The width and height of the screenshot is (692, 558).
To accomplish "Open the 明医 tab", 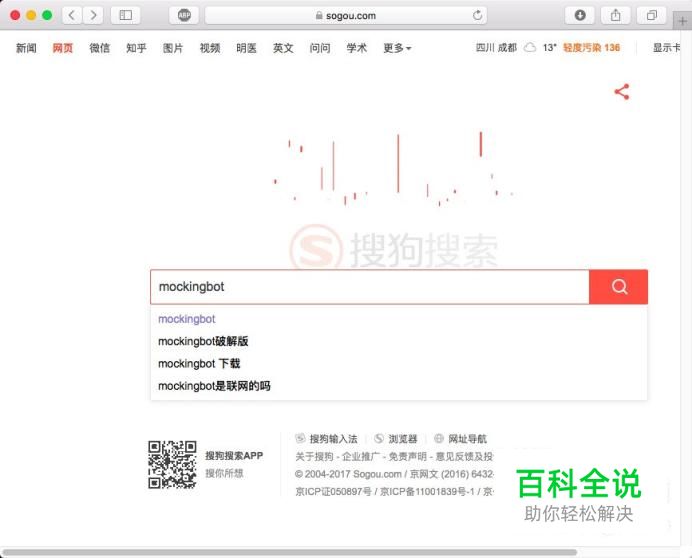I will pyautogui.click(x=246, y=48).
